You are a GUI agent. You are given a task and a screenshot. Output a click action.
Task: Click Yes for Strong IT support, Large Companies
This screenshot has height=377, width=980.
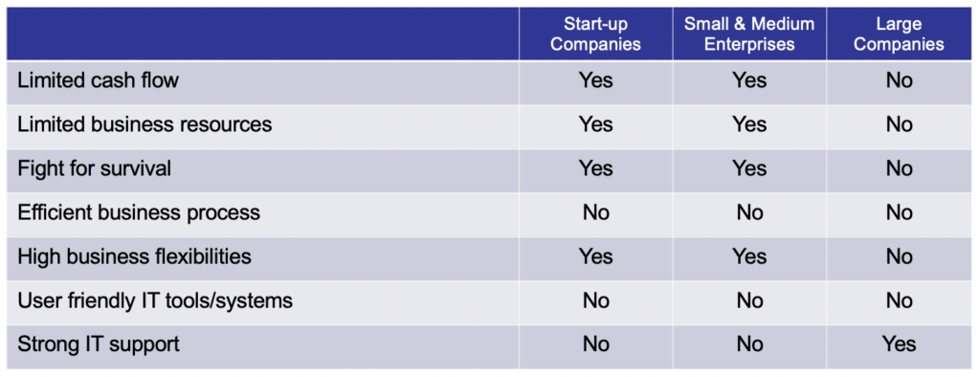[x=900, y=344]
